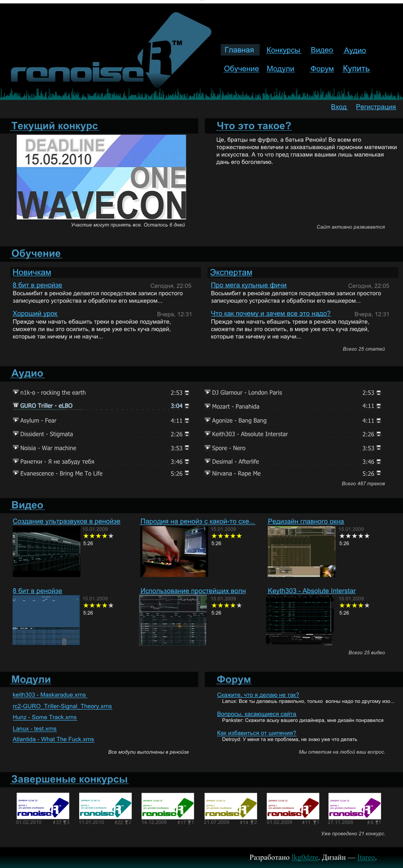Open module Atlantida - What The Fuck.xrns
Image resolution: width=403 pixels, height=868 pixels.
pos(53,739)
